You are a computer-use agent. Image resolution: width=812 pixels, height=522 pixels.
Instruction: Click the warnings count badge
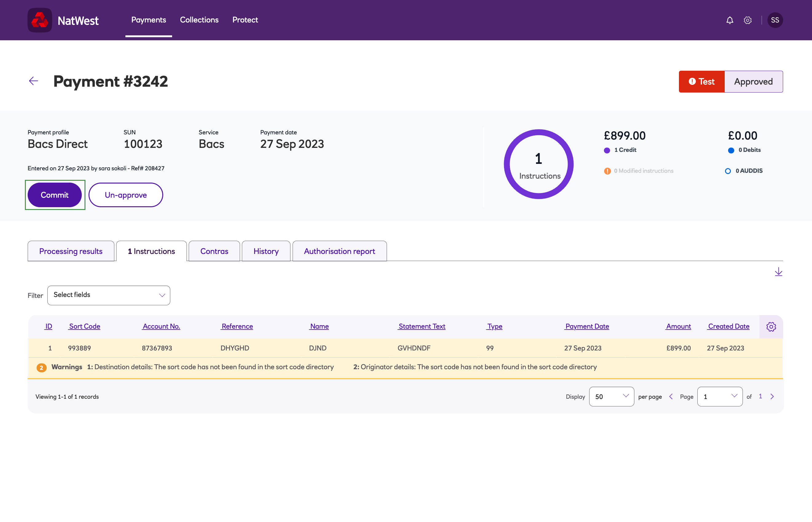pos(41,367)
